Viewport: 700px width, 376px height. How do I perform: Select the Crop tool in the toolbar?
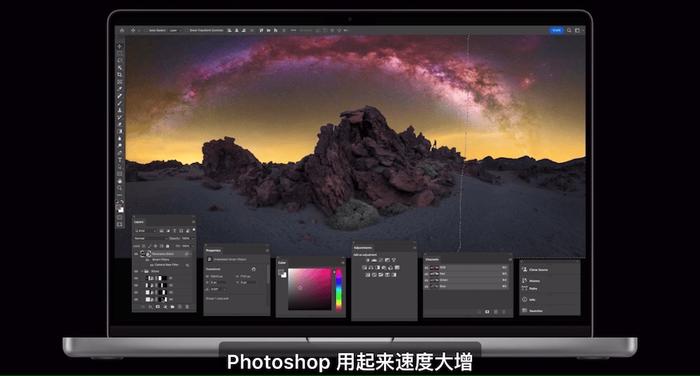[x=120, y=75]
